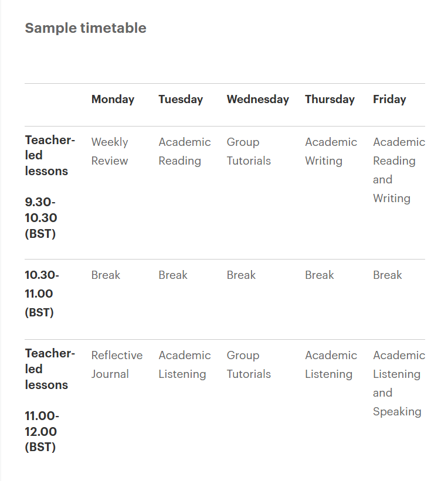Click the Reflective Journal cell
The height and width of the screenshot is (481, 448).
point(117,364)
